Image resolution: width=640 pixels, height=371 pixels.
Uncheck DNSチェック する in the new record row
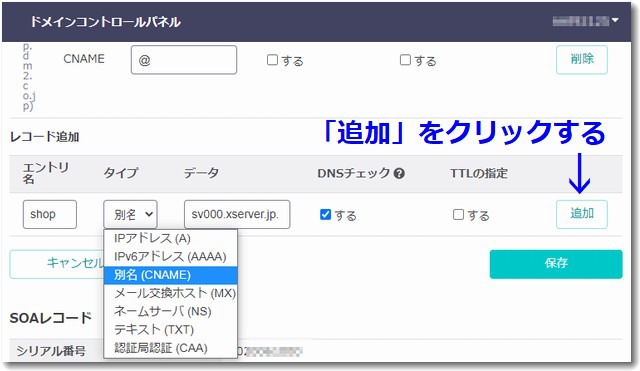coord(325,214)
